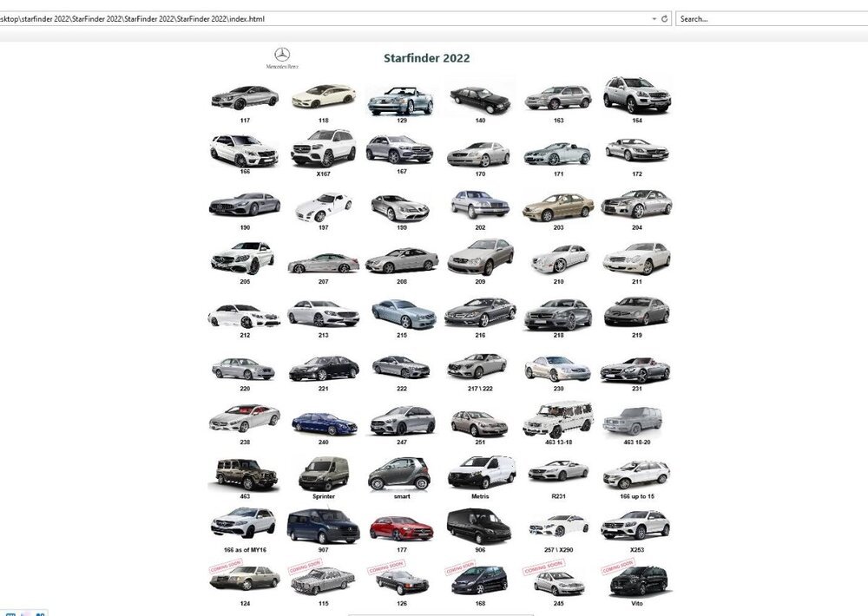Image resolution: width=868 pixels, height=616 pixels.
Task: Select the red 177 model car image
Action: (x=400, y=526)
